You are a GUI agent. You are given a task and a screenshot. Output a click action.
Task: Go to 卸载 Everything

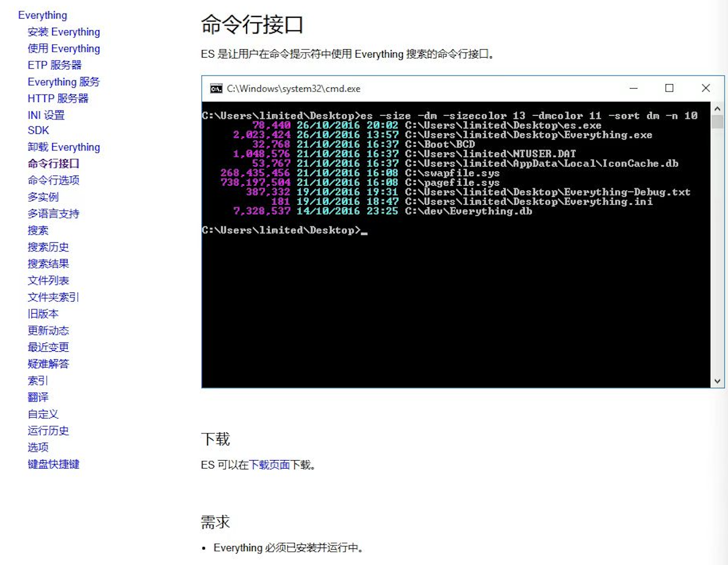pos(64,147)
